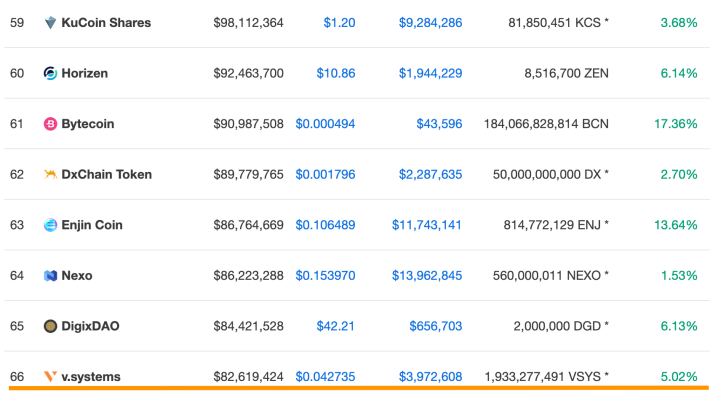Click v.systems price $0.042735
Viewport: 710px width, 397px height.
325,377
